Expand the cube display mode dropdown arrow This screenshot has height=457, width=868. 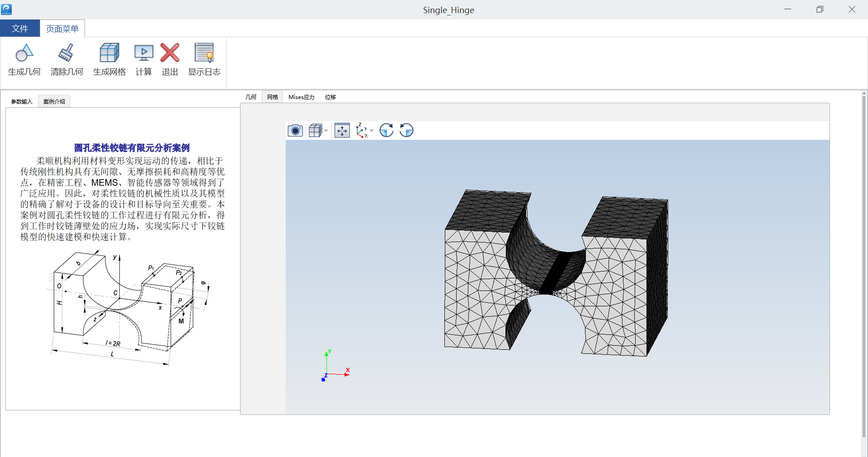[x=326, y=131]
